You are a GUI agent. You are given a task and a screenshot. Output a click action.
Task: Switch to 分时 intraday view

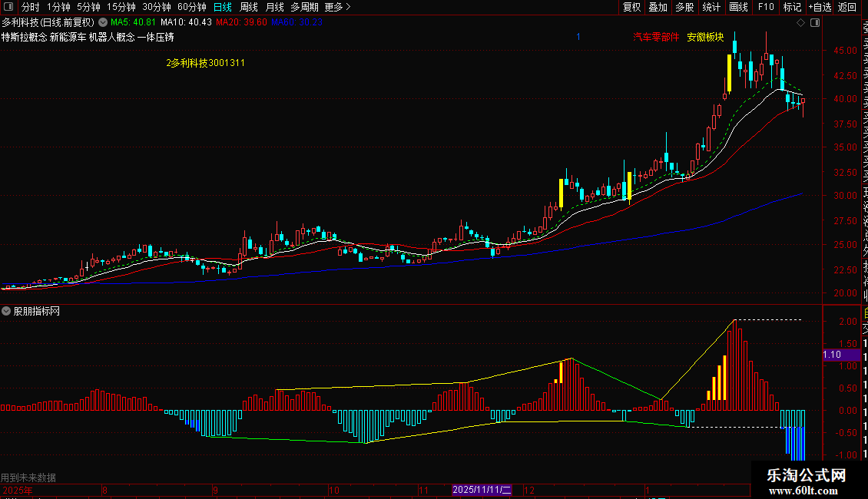[31, 7]
